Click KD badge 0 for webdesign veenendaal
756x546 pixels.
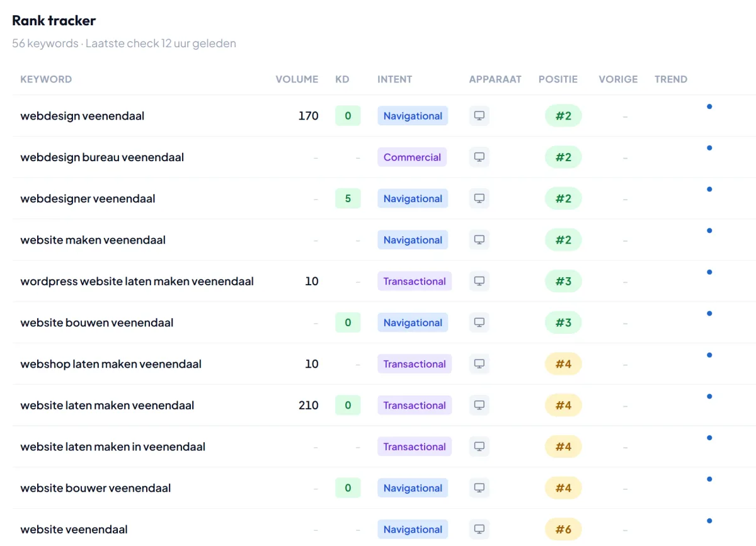coord(348,116)
